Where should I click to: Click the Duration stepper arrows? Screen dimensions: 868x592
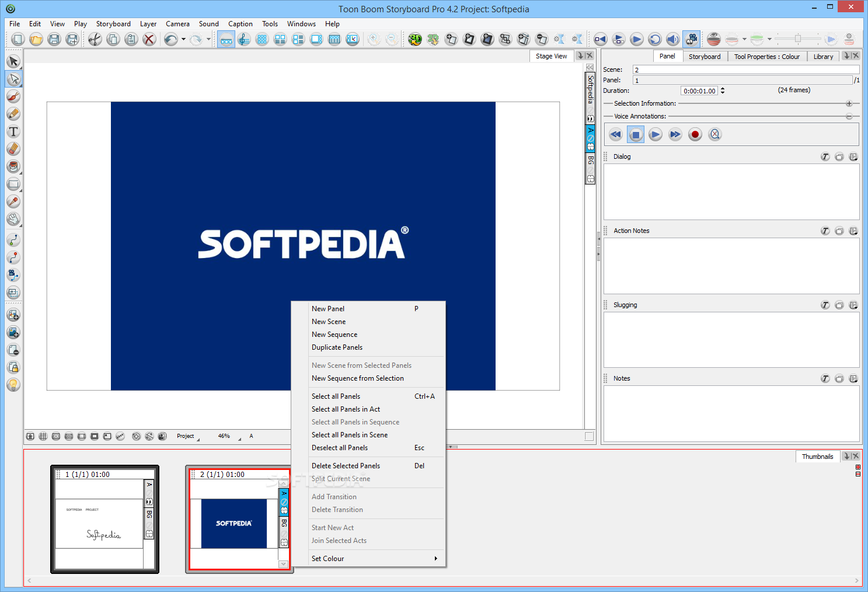[723, 90]
